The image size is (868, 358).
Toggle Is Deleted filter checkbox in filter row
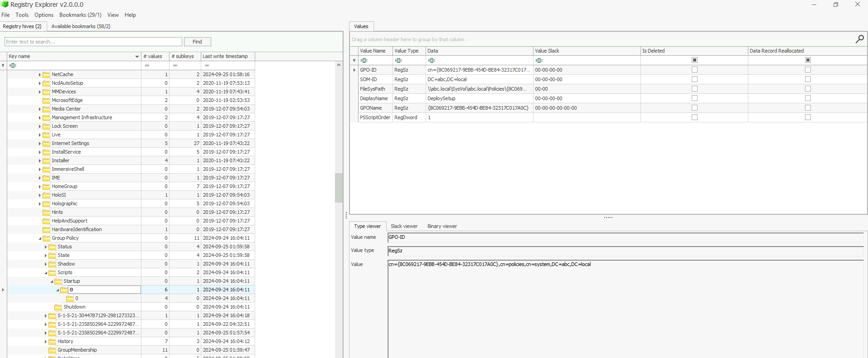(694, 60)
